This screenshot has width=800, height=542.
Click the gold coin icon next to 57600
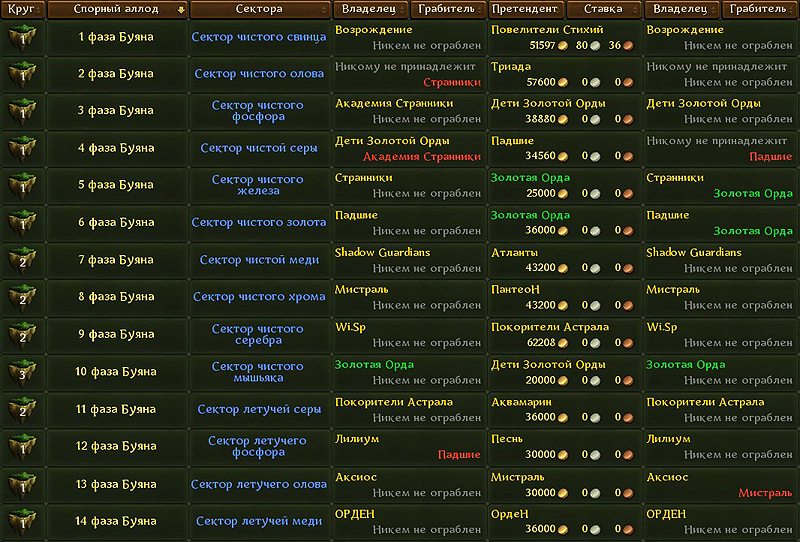click(563, 83)
